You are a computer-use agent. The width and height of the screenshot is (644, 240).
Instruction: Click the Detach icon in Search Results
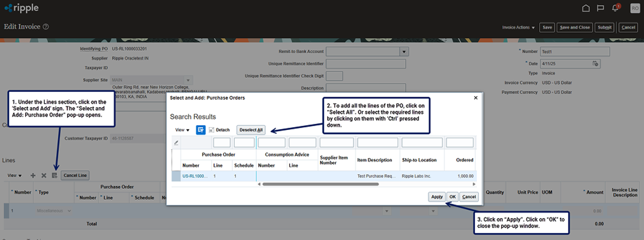211,130
